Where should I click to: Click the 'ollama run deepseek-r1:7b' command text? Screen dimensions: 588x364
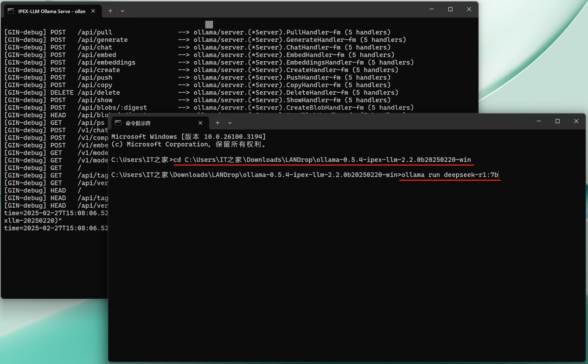tap(449, 175)
